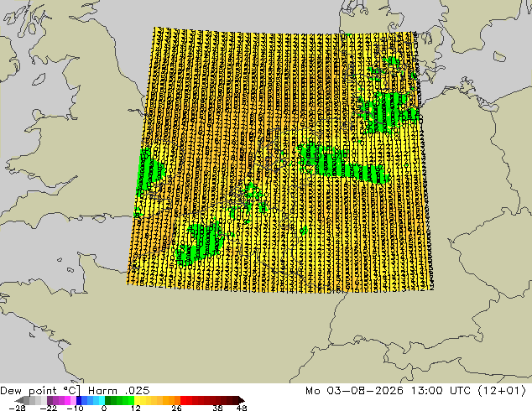
Task: Click the '(12+01)' forecast offset text
Action: point(502,391)
